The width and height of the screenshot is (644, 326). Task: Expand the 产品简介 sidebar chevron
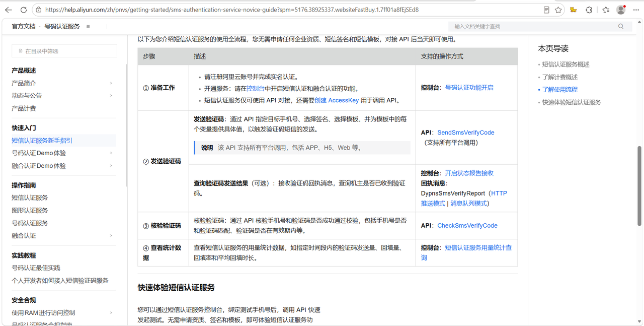tap(111, 83)
